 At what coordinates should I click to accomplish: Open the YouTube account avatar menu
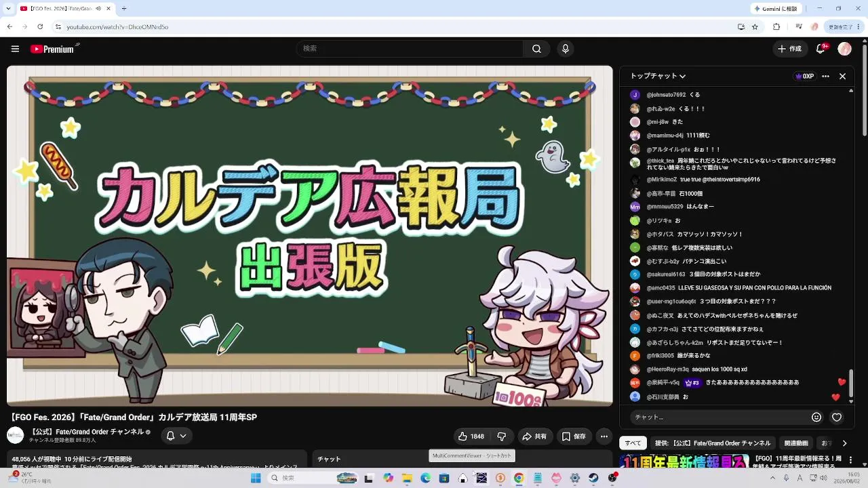coord(844,49)
